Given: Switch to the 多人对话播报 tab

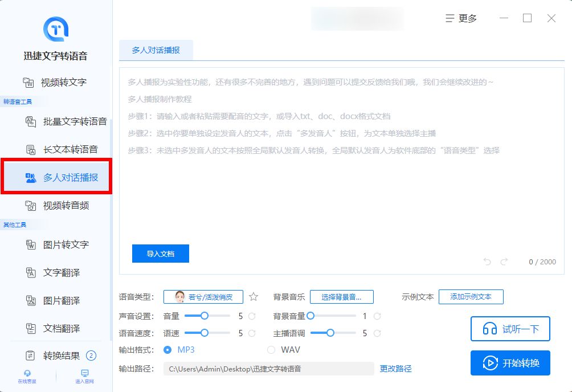Looking at the screenshot, I should 156,50.
